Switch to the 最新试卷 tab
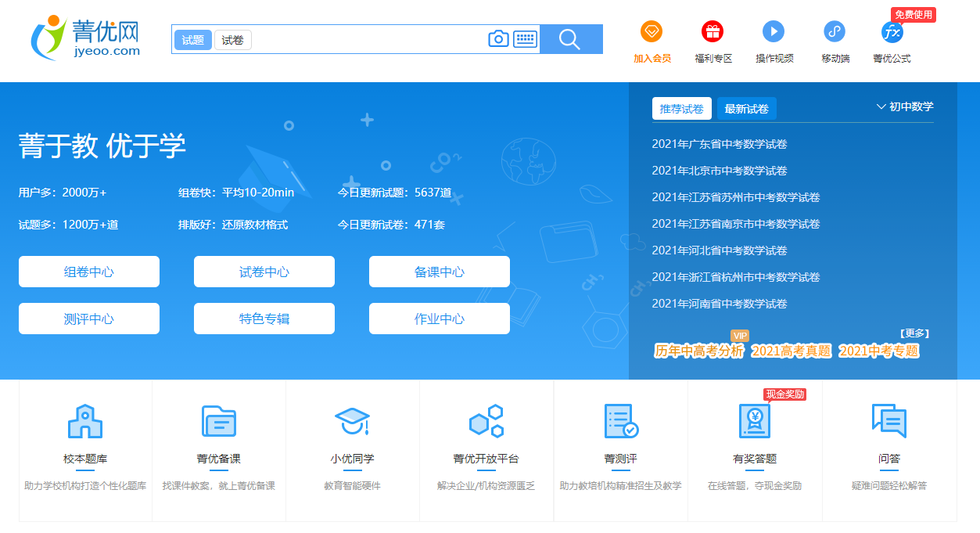Viewport: 980px width, 533px height. 746,108
